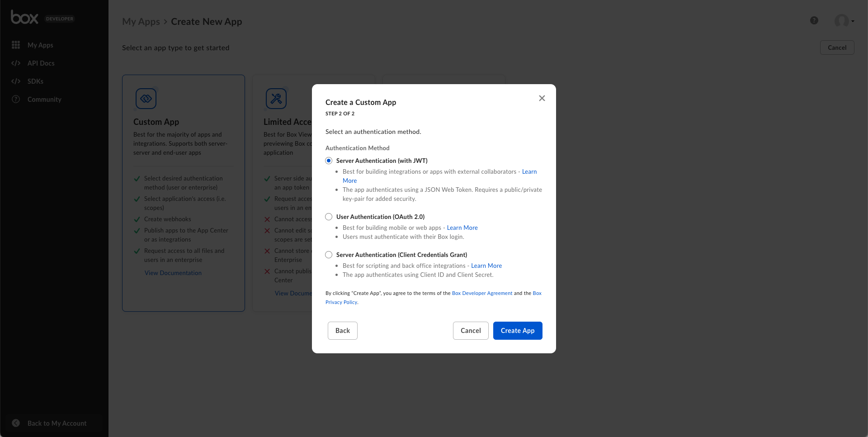Screen dimensions: 868x437
Task: Click the Back button in the dialog
Action: click(x=342, y=330)
